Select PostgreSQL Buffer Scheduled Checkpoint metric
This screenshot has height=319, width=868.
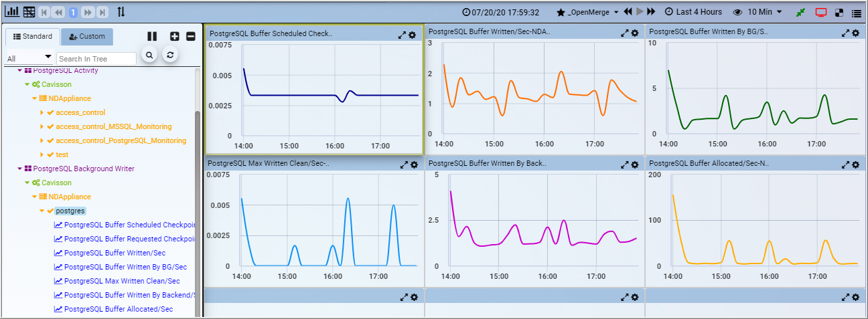tap(125, 225)
